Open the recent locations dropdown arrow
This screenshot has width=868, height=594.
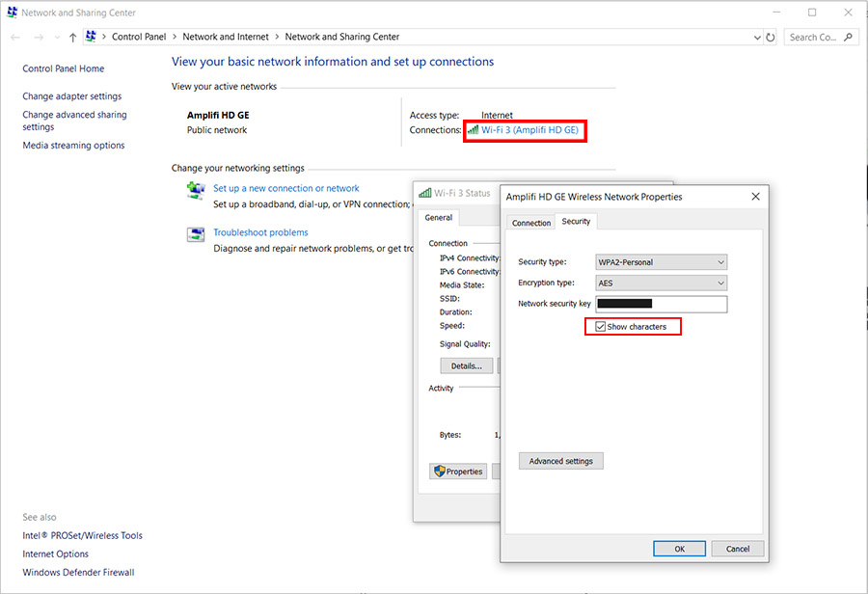click(x=57, y=37)
